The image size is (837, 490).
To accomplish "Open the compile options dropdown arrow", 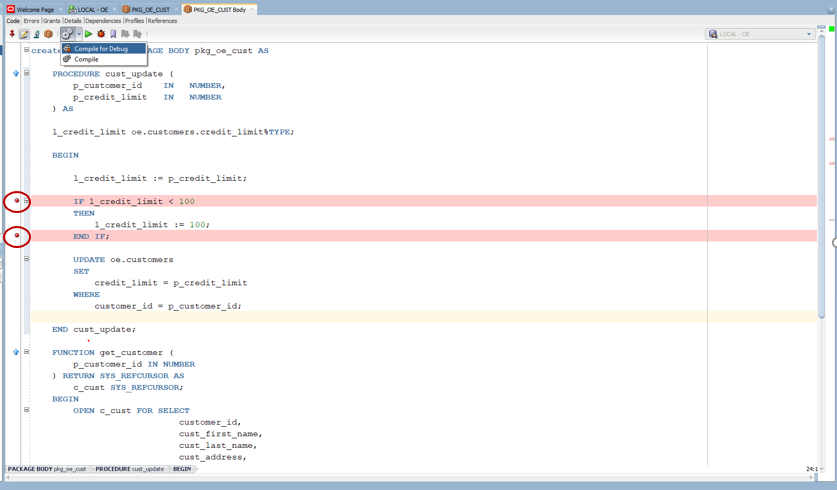I will [79, 34].
